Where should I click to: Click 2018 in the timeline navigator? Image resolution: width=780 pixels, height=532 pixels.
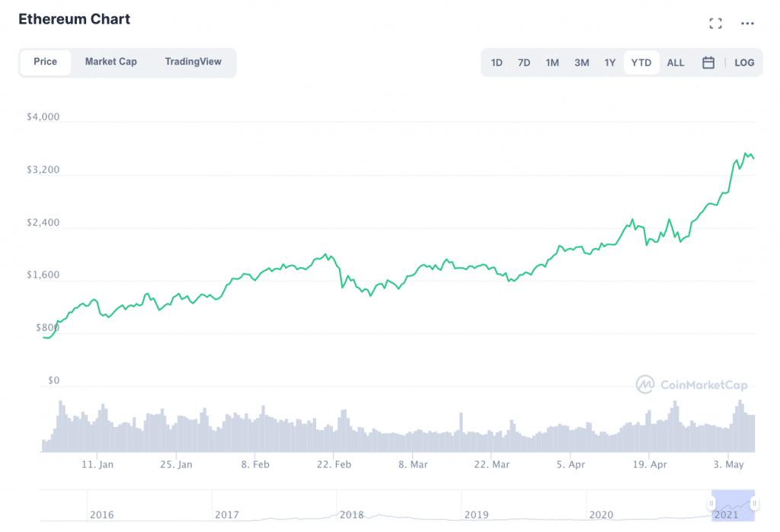(x=352, y=514)
